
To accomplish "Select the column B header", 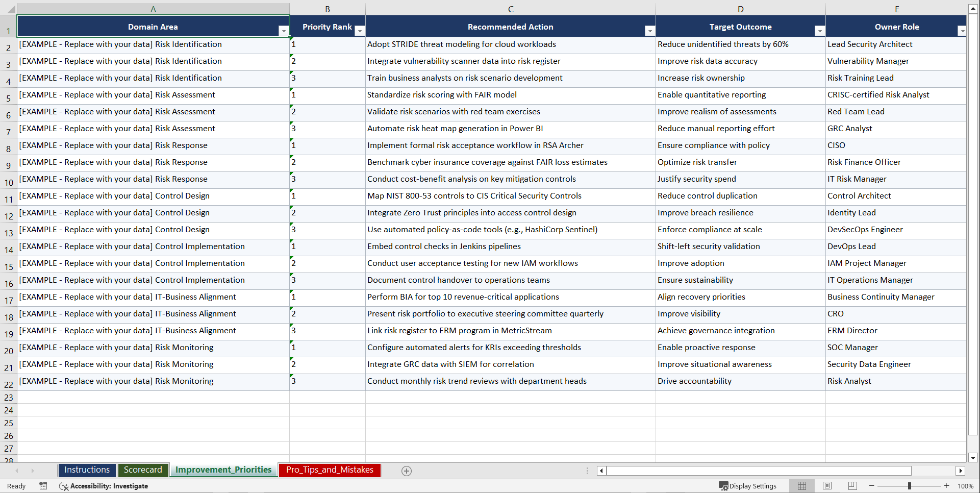I will (x=327, y=9).
